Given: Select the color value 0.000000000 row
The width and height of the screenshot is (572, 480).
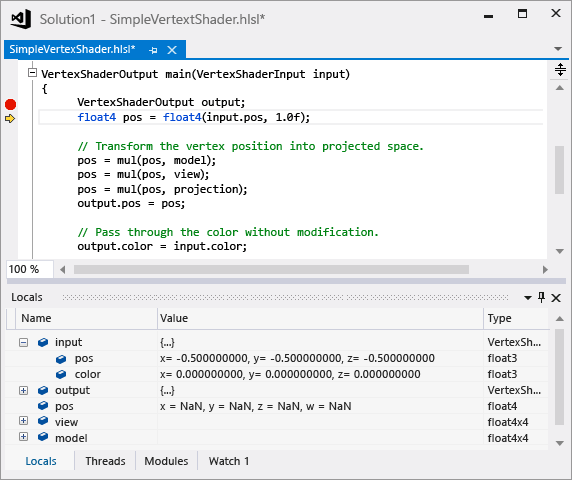Looking at the screenshot, I should [x=290, y=374].
